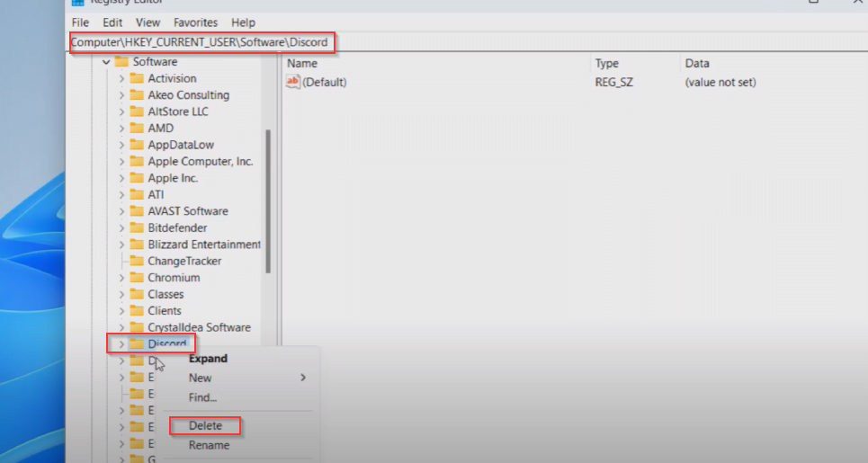Viewport: 868px width, 463px height.
Task: Expand the Blizzard Entertainment key
Action: [x=121, y=245]
